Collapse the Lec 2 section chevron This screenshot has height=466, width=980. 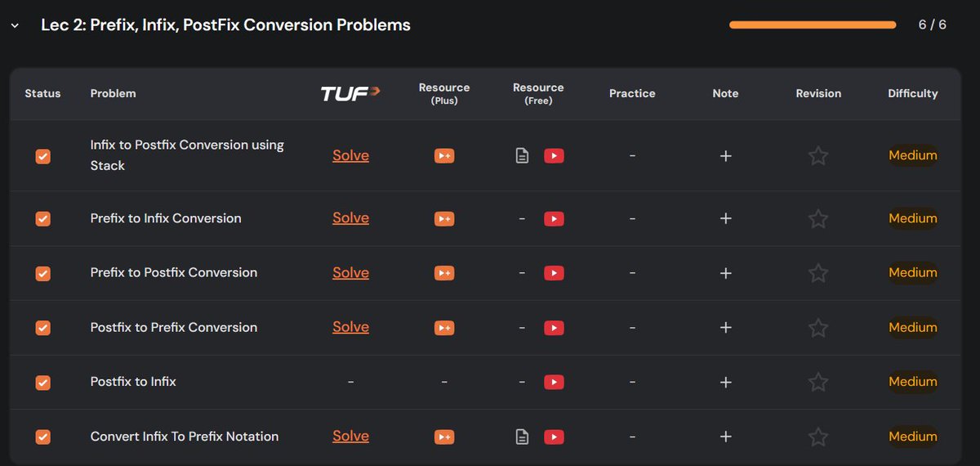click(x=15, y=26)
